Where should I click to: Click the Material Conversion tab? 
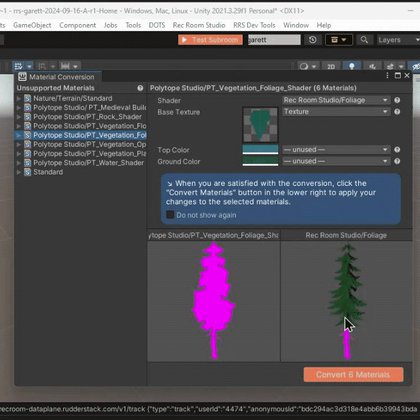tap(57, 77)
